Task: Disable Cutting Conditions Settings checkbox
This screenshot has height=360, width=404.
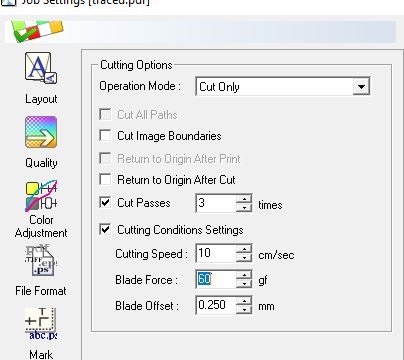Action: point(105,229)
